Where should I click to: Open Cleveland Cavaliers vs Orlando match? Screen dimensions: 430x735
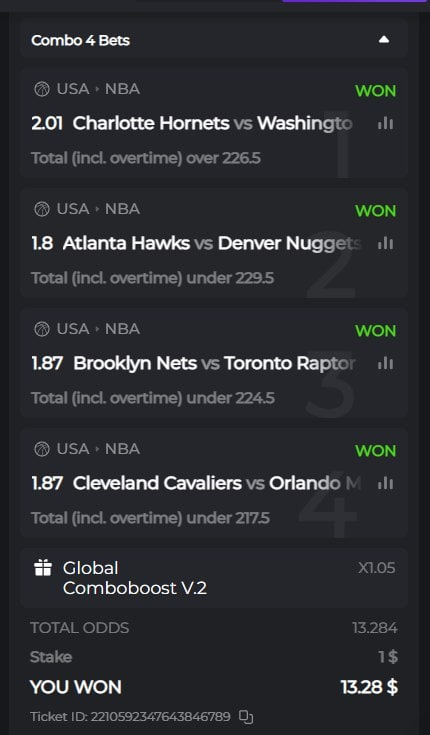pyautogui.click(x=217, y=483)
